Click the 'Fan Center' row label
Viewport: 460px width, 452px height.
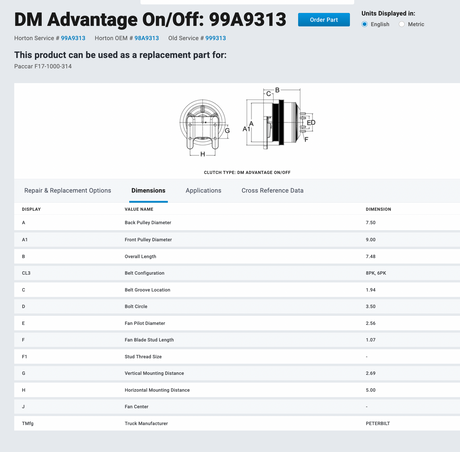(x=136, y=407)
